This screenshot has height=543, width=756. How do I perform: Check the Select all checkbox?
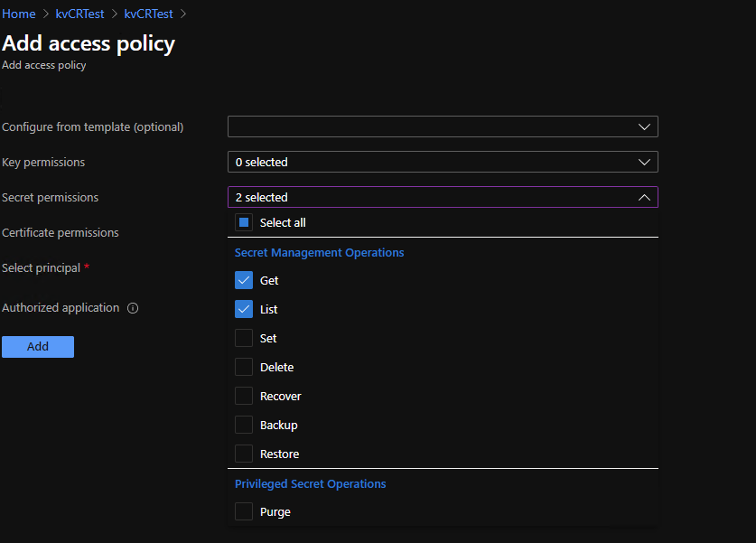pyautogui.click(x=244, y=222)
